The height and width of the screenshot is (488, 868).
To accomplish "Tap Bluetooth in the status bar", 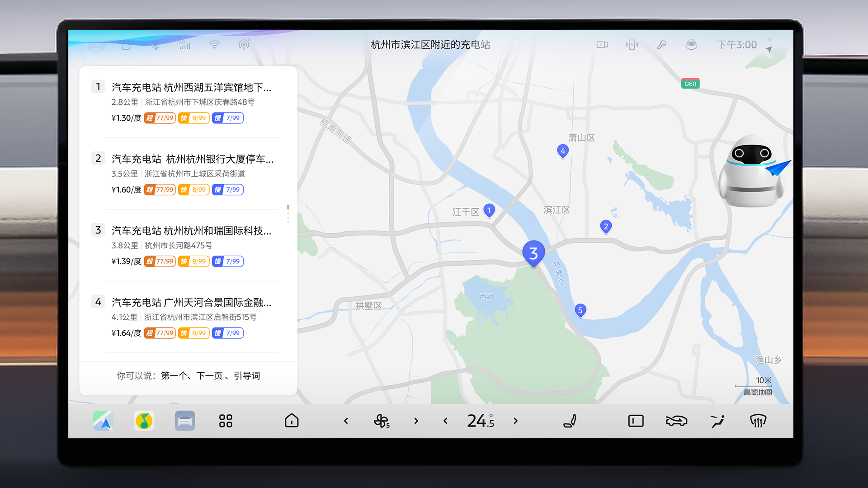I will click(155, 45).
